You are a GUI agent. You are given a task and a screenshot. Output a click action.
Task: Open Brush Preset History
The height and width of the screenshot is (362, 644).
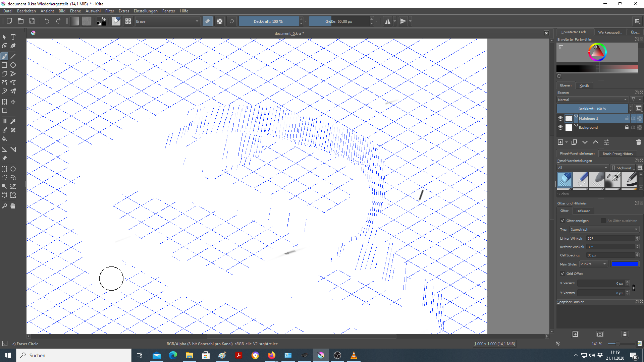click(x=618, y=153)
